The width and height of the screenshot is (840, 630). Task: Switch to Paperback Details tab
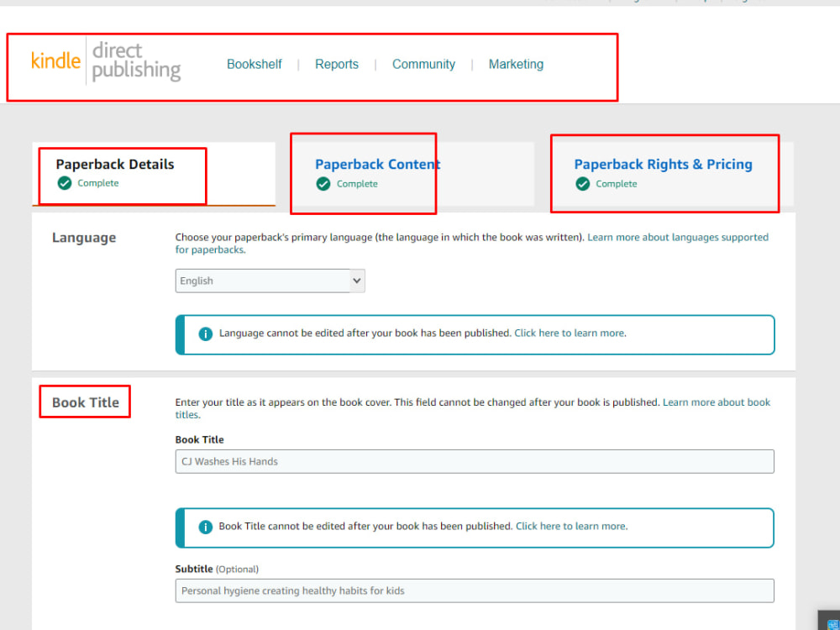pyautogui.click(x=153, y=174)
